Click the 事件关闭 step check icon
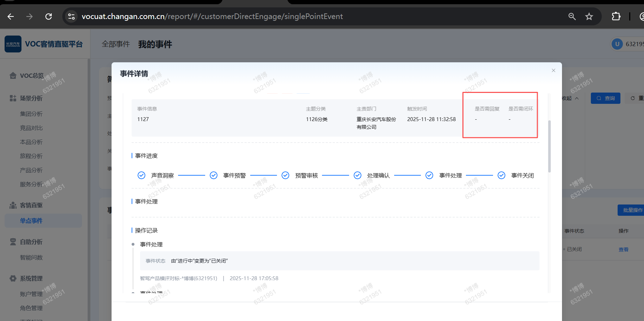The image size is (644, 321). tap(501, 175)
